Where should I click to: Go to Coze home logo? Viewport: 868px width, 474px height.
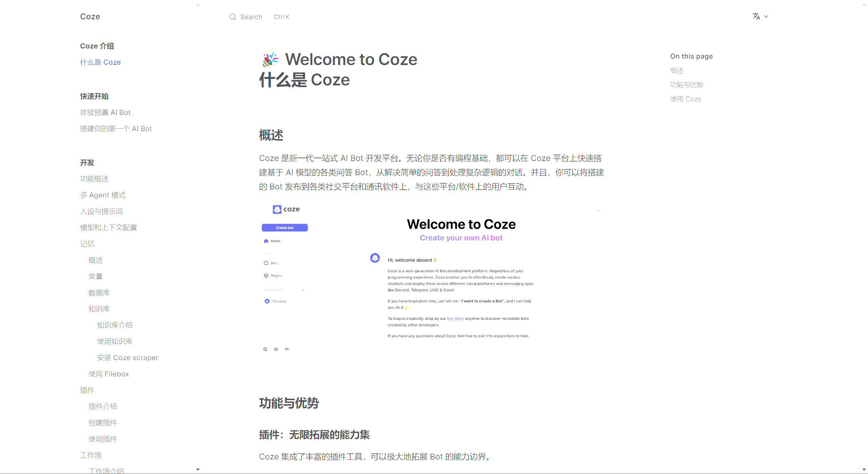point(90,17)
